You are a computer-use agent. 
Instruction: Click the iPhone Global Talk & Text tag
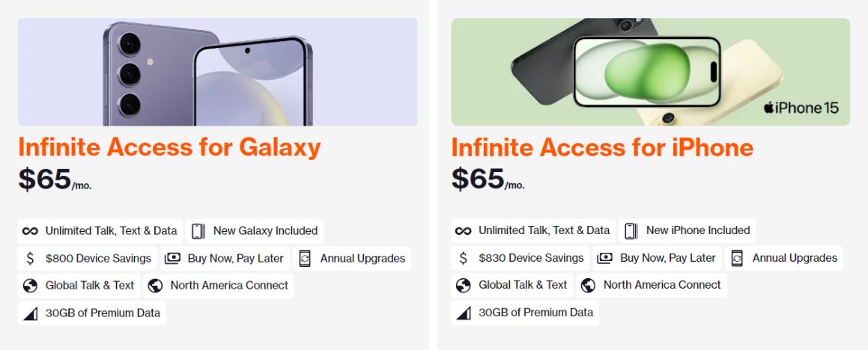pyautogui.click(x=512, y=285)
